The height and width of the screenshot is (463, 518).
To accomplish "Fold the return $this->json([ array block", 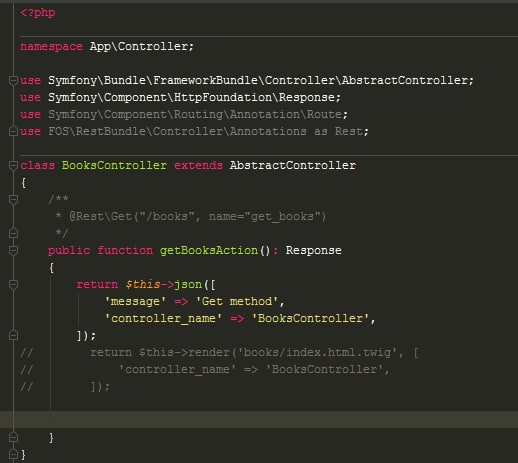I will point(13,284).
